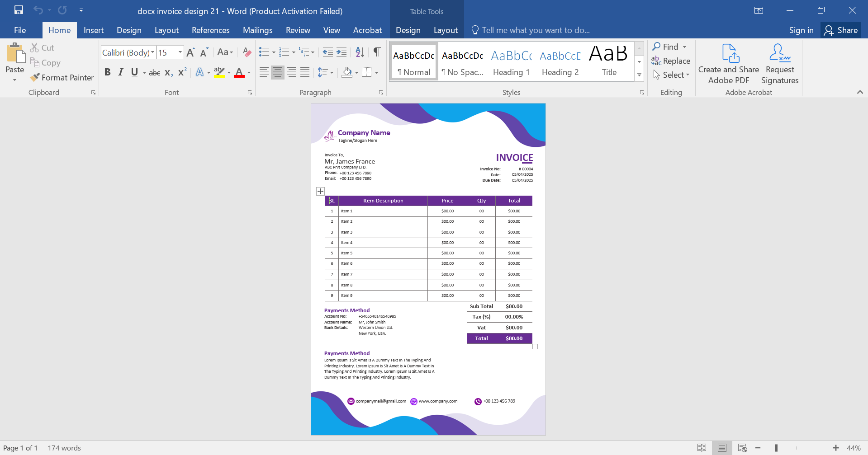
Task: Click the Sort button in Paragraph group
Action: click(x=360, y=52)
